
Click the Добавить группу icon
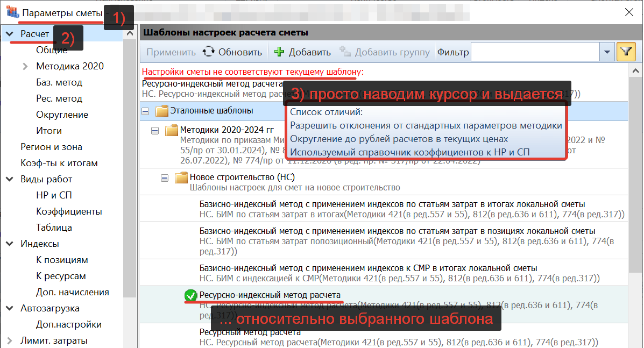pos(345,52)
